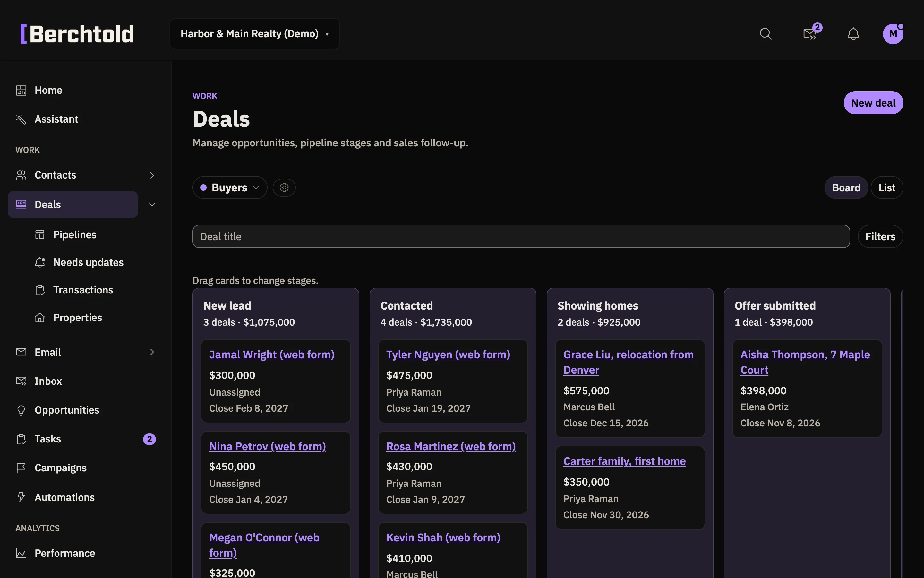Click the Campaigns flag icon
The image size is (924, 578).
pyautogui.click(x=21, y=468)
